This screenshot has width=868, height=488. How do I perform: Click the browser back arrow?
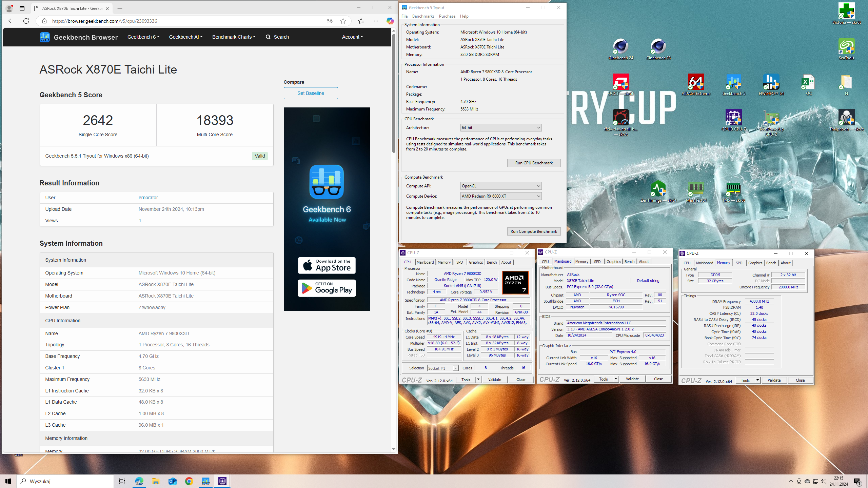click(11, 21)
